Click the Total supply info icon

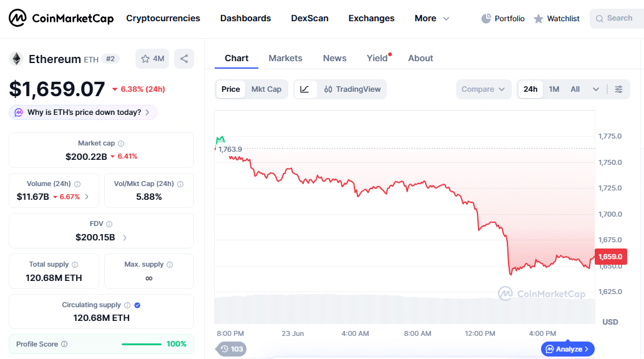tap(75, 265)
